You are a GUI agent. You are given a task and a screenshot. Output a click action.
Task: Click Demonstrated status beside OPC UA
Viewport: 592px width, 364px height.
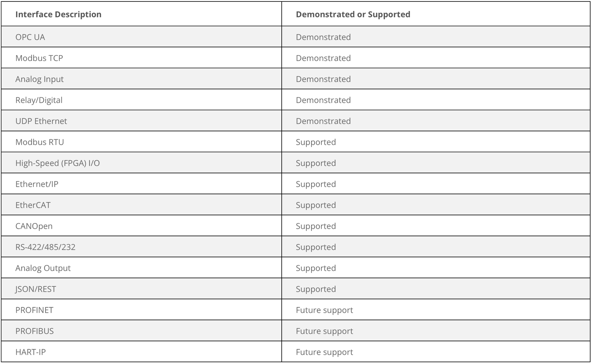[323, 37]
